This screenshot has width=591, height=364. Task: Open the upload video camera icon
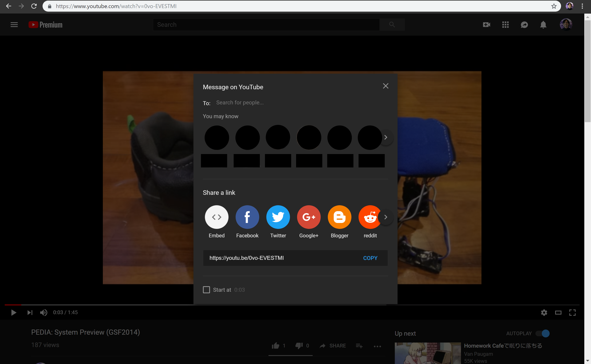pyautogui.click(x=487, y=25)
